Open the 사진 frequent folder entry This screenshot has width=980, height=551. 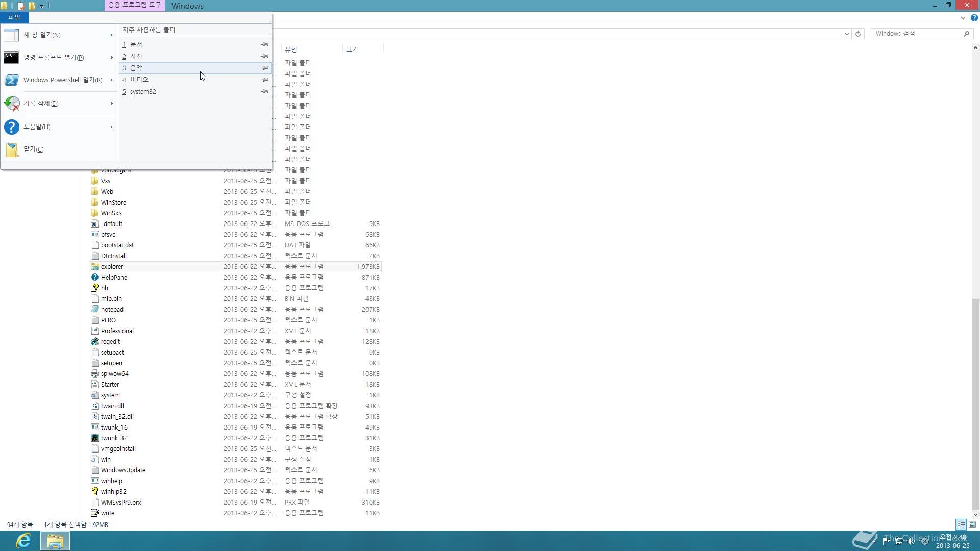tap(136, 57)
